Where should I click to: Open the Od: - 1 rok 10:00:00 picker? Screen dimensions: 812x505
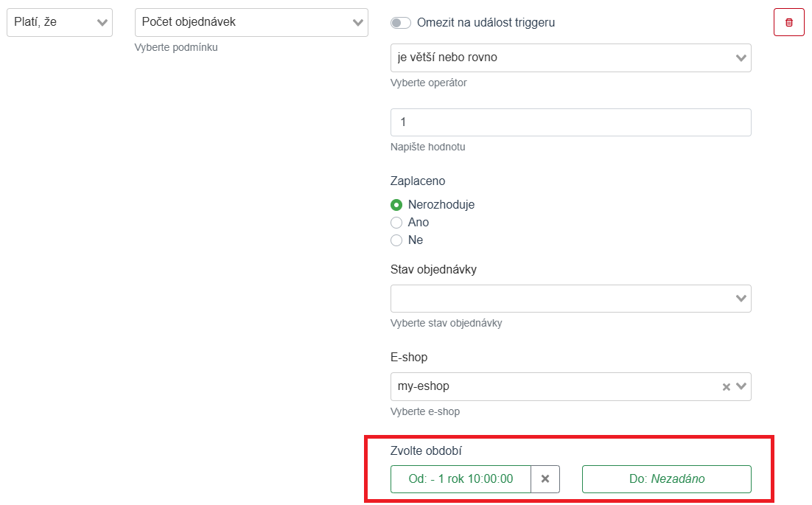click(x=461, y=479)
